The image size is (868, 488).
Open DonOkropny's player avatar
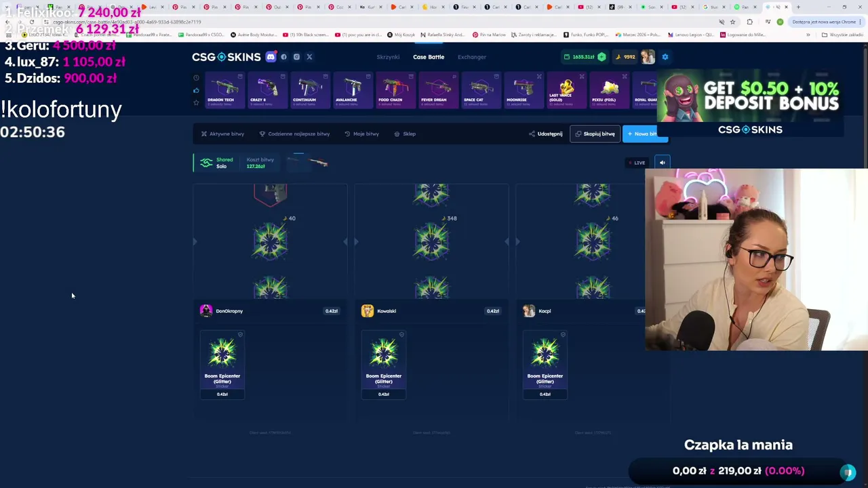click(x=206, y=311)
